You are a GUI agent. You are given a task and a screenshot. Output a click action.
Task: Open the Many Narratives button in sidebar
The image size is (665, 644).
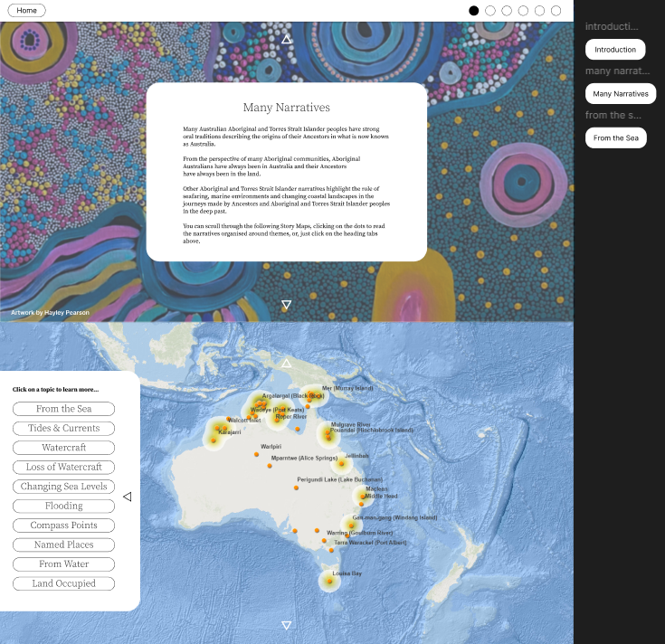(621, 94)
